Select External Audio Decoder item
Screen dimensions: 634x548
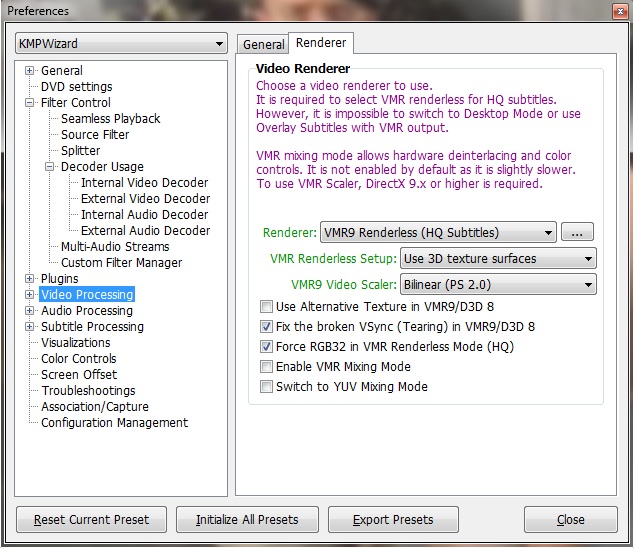point(146,231)
